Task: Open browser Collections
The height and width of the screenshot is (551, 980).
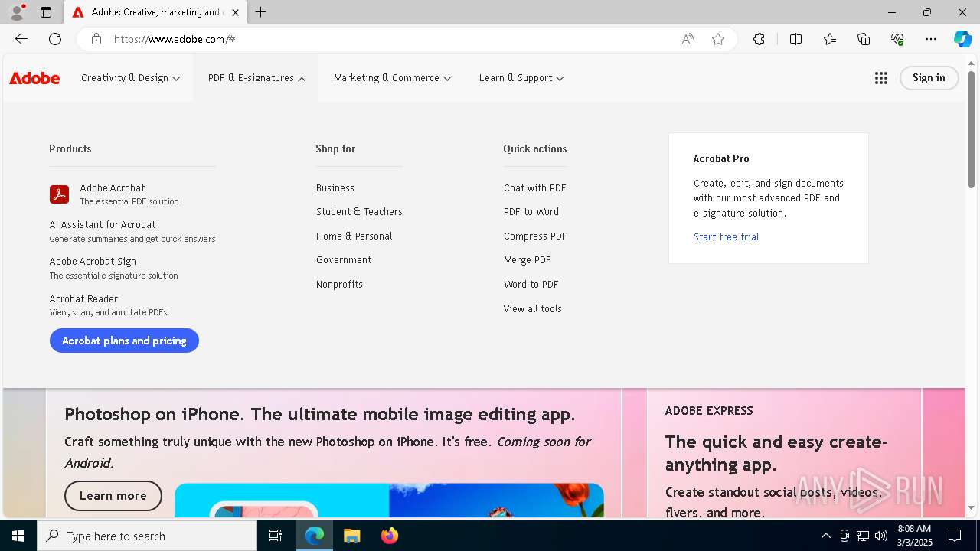Action: tap(864, 39)
